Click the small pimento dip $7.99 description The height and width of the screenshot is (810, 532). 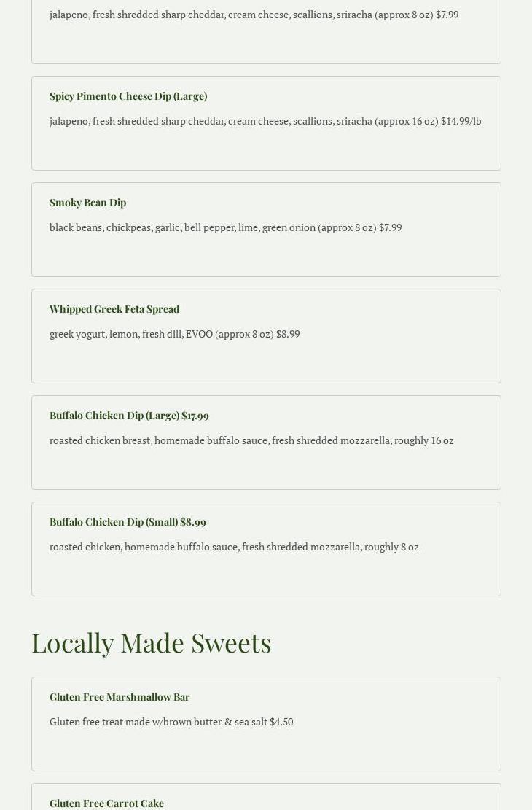point(254,15)
